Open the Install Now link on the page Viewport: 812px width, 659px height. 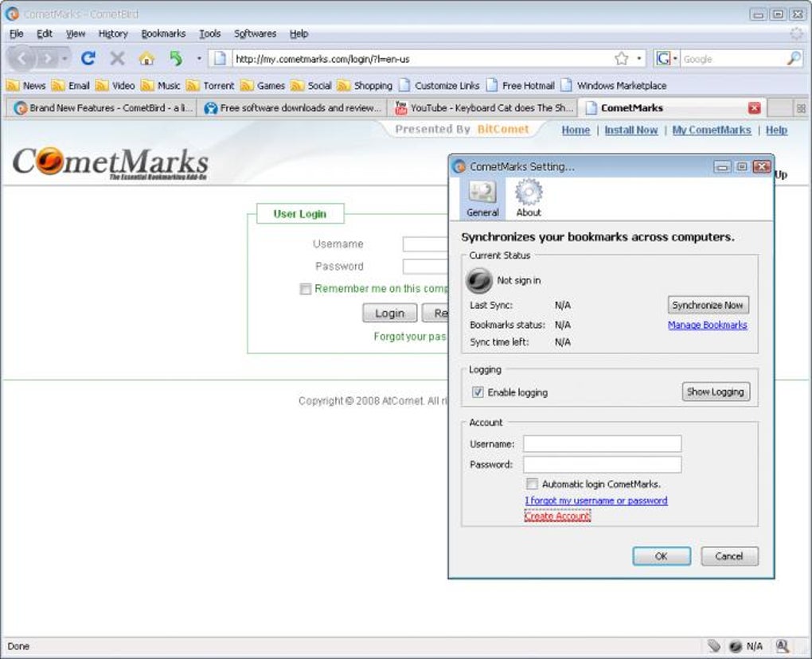click(630, 130)
